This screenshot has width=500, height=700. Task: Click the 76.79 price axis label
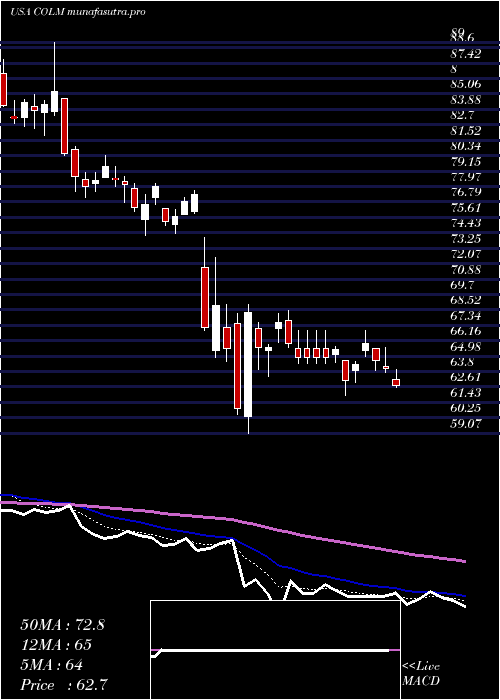click(x=466, y=192)
